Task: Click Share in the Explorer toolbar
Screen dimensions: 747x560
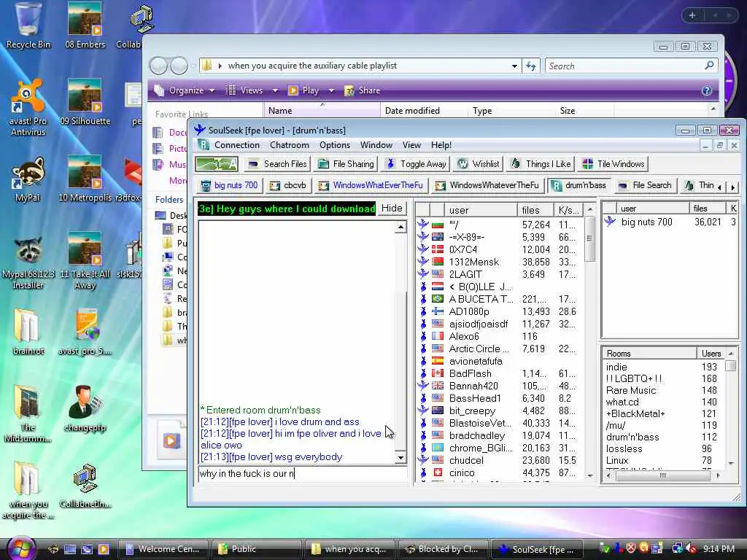Action: coord(363,90)
